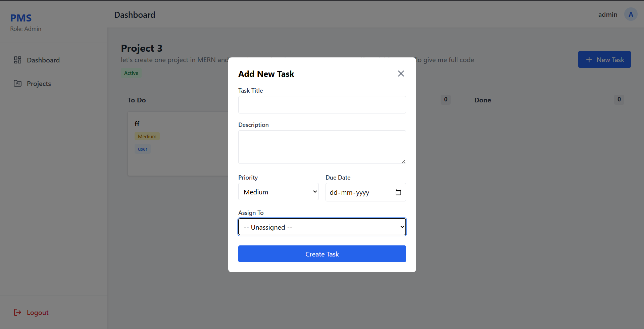The image size is (644, 329).
Task: Click the Logout arrow icon
Action: [x=17, y=313]
